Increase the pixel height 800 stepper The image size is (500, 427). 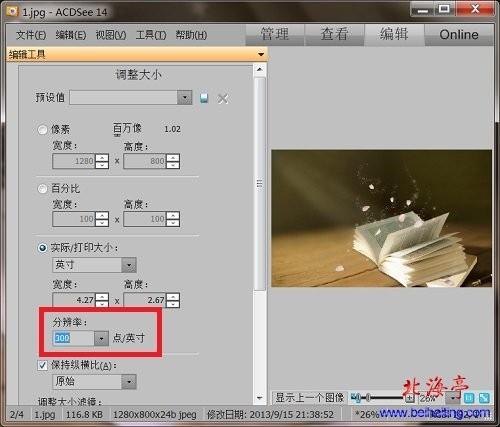(x=173, y=157)
